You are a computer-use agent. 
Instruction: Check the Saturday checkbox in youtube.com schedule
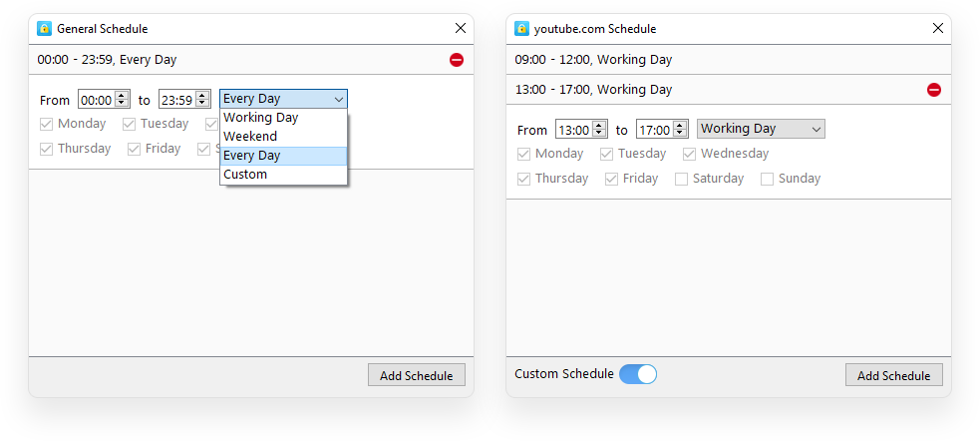coord(682,180)
